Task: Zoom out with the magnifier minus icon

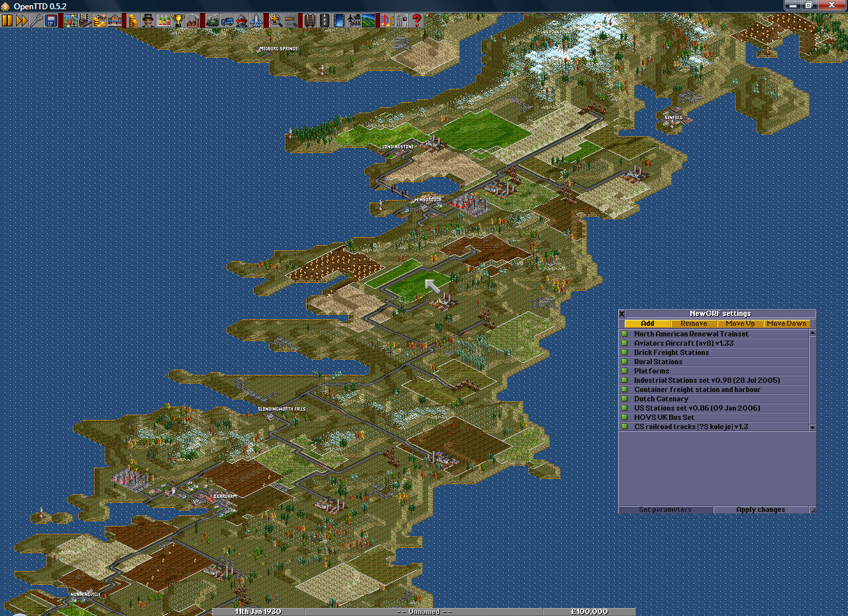Action: click(x=290, y=21)
